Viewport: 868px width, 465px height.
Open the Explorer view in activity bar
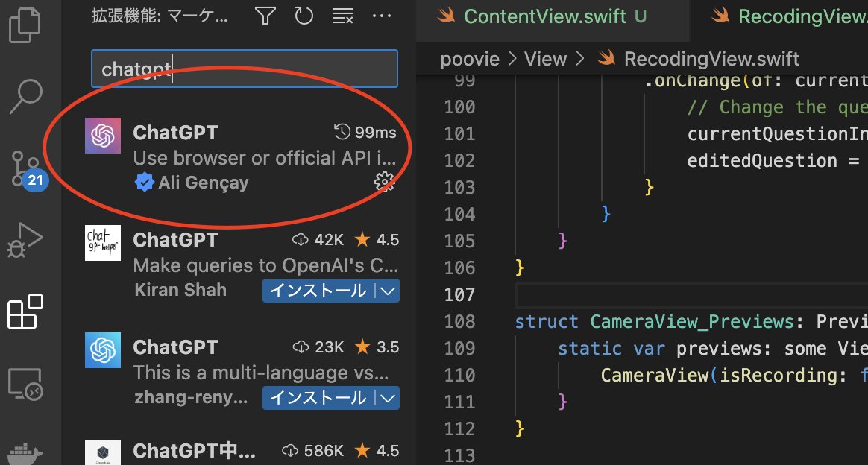[x=25, y=25]
